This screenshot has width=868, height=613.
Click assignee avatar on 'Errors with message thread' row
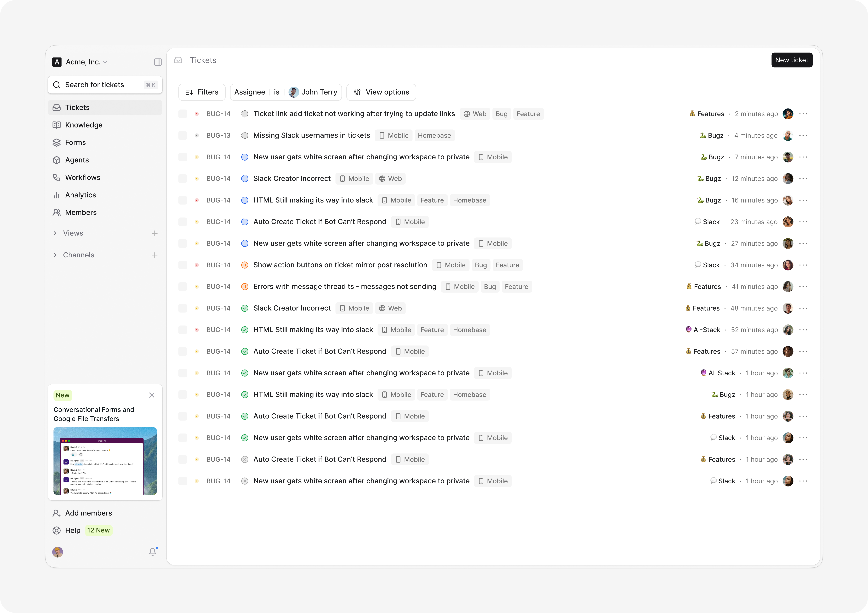coord(788,287)
